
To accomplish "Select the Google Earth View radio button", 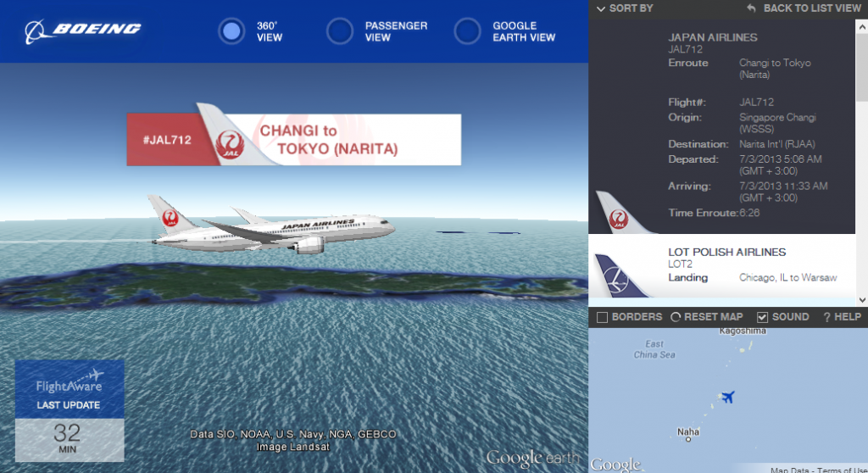I will coord(467,31).
